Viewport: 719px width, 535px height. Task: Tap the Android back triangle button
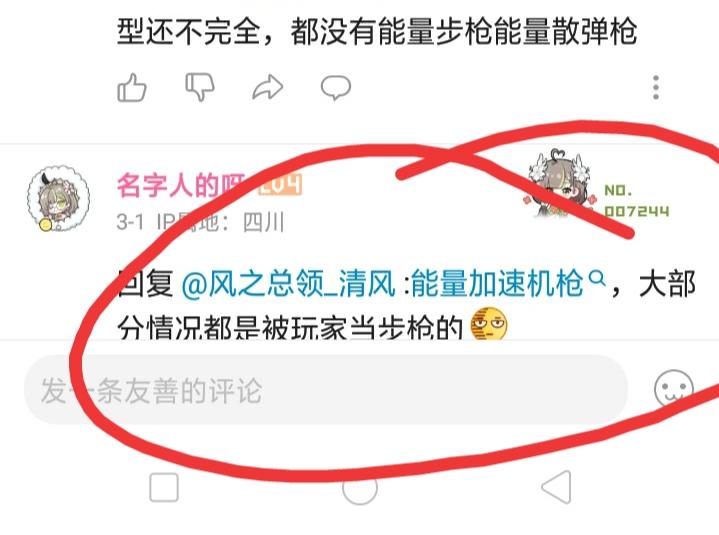click(556, 487)
